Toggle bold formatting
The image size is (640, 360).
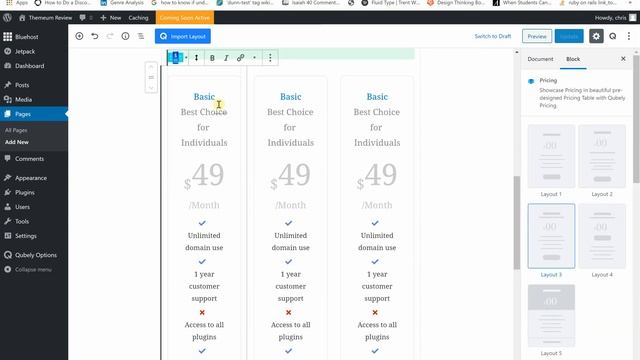(212, 58)
